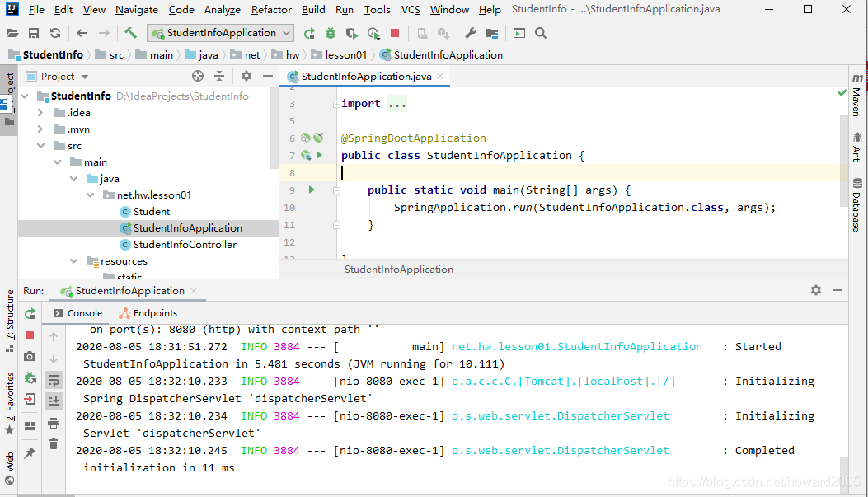
Task: Toggle soft-wrap in the console
Action: pyautogui.click(x=54, y=379)
